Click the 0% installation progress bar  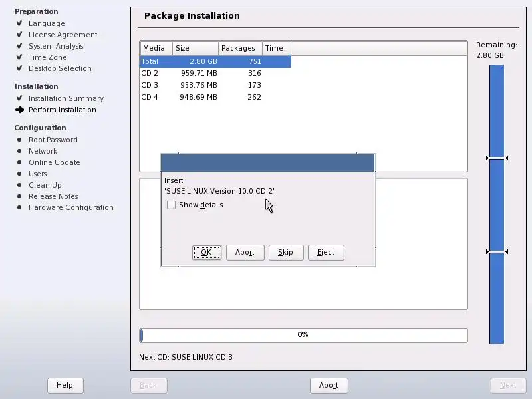point(303,335)
